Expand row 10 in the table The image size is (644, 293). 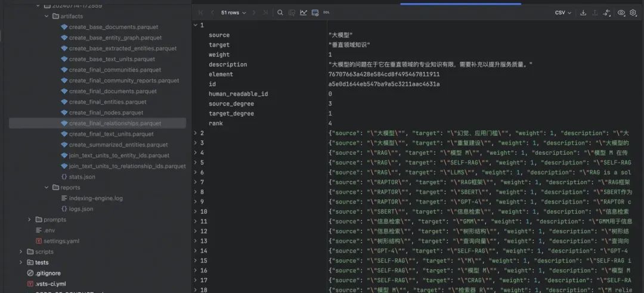click(x=196, y=211)
